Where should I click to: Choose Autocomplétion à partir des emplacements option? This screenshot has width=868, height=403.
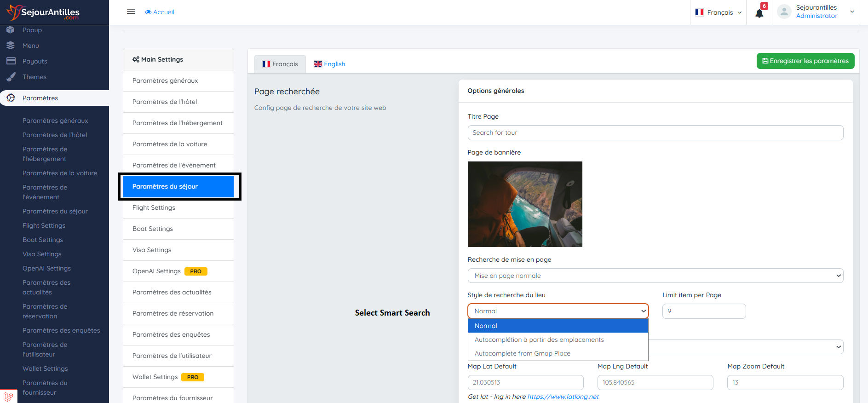click(x=539, y=340)
